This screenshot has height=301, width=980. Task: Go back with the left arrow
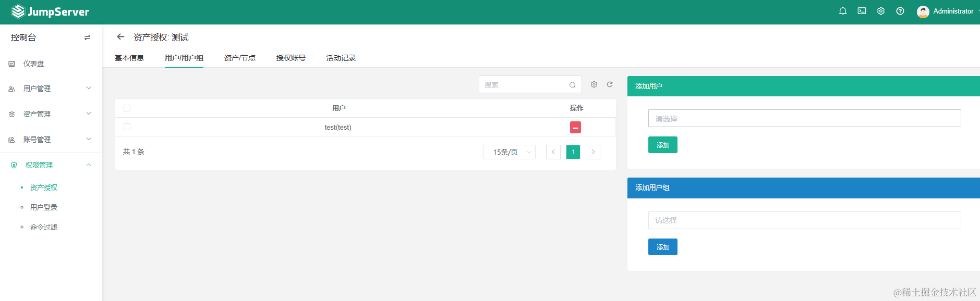point(120,37)
